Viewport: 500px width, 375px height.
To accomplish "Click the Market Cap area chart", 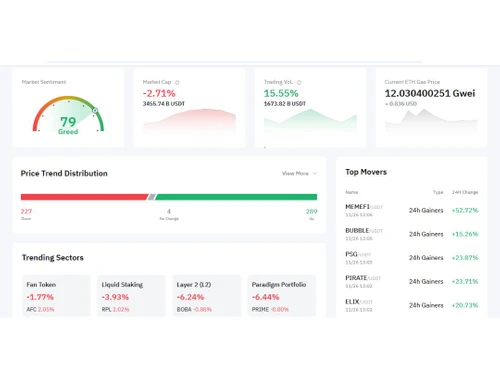I will [x=189, y=121].
